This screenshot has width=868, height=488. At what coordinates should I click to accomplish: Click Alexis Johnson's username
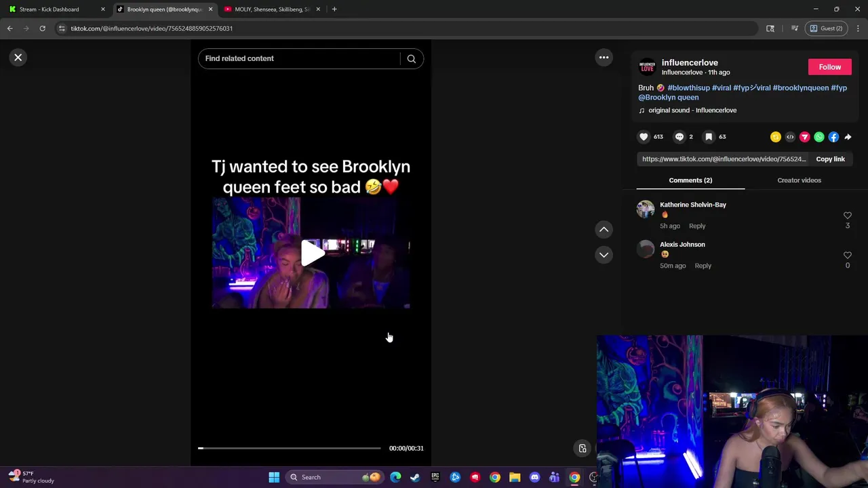[682, 245]
